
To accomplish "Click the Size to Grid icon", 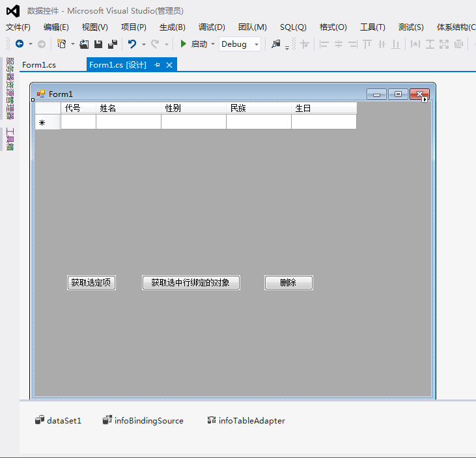I will point(458,44).
